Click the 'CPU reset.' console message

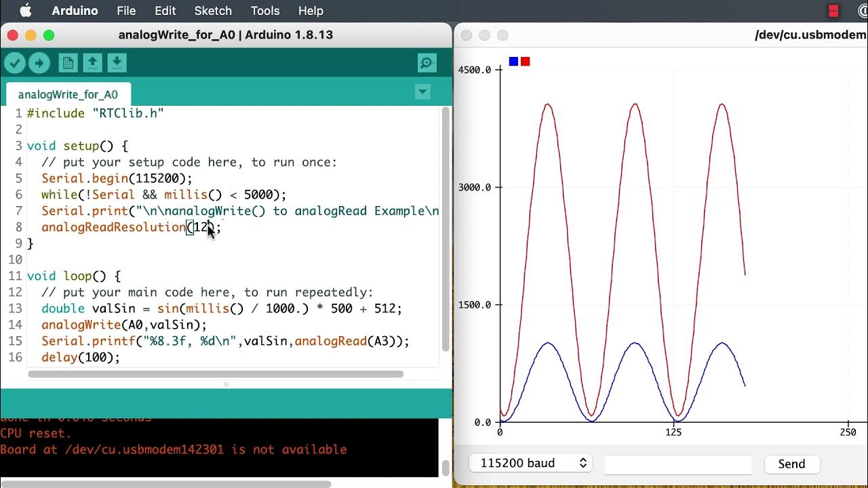point(36,433)
